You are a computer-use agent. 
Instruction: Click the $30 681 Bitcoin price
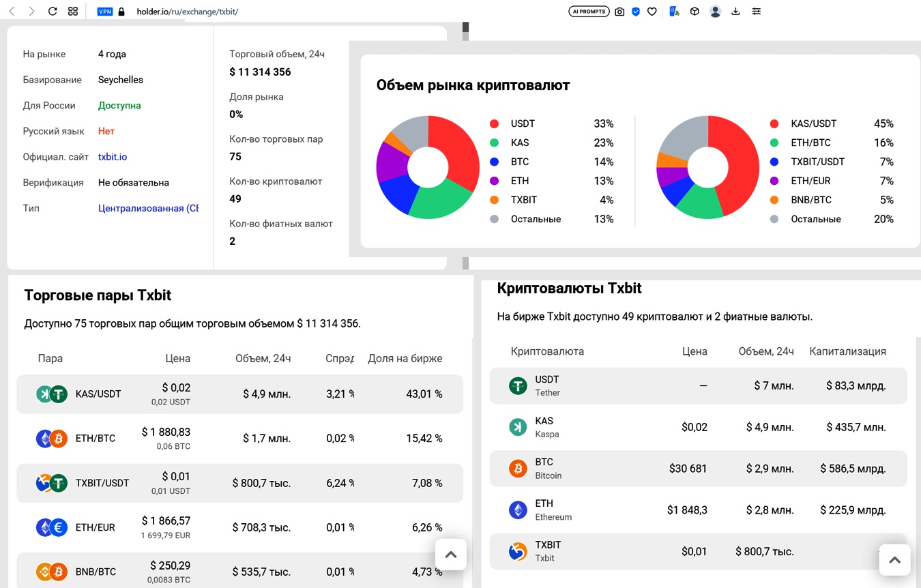[x=688, y=469]
